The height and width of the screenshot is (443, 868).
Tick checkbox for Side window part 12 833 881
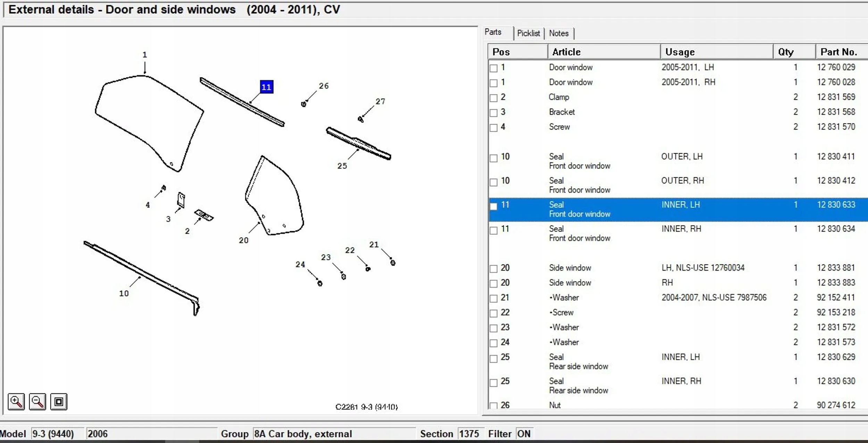tap(493, 269)
